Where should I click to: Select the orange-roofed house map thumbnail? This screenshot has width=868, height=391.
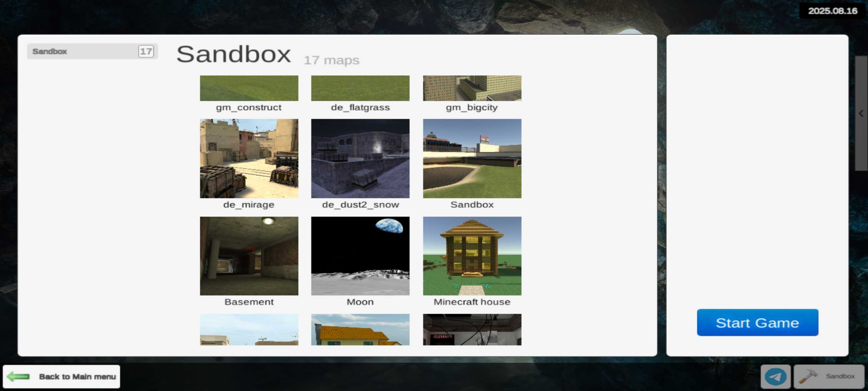coord(360,330)
